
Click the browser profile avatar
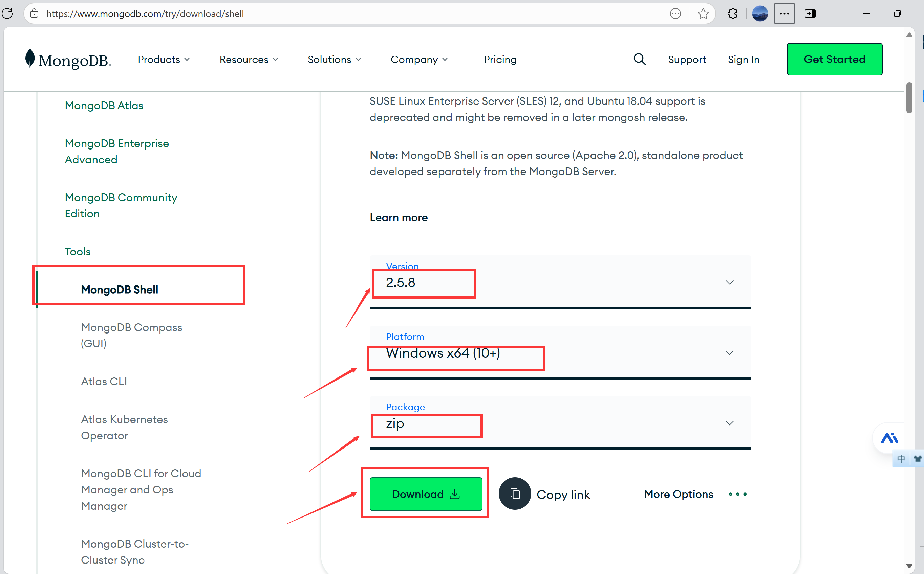(759, 13)
